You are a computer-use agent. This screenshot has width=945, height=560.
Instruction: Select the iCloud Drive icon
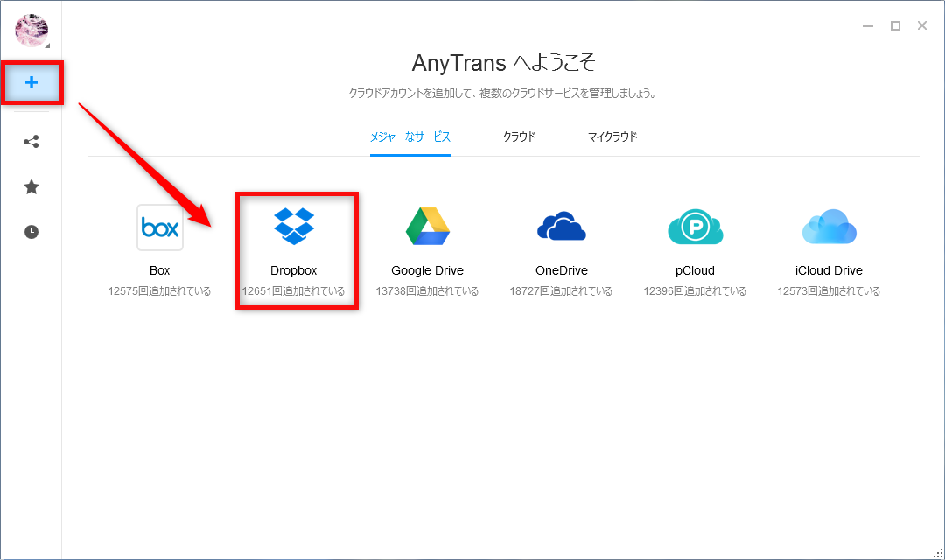829,227
